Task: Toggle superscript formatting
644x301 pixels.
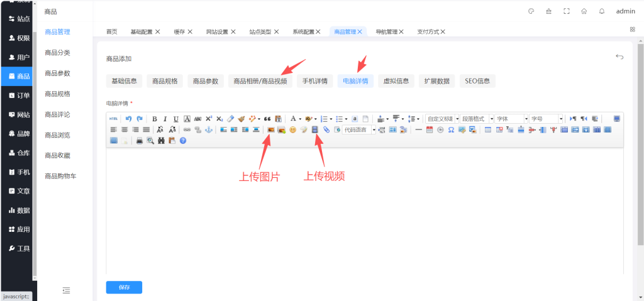Action: click(x=209, y=119)
